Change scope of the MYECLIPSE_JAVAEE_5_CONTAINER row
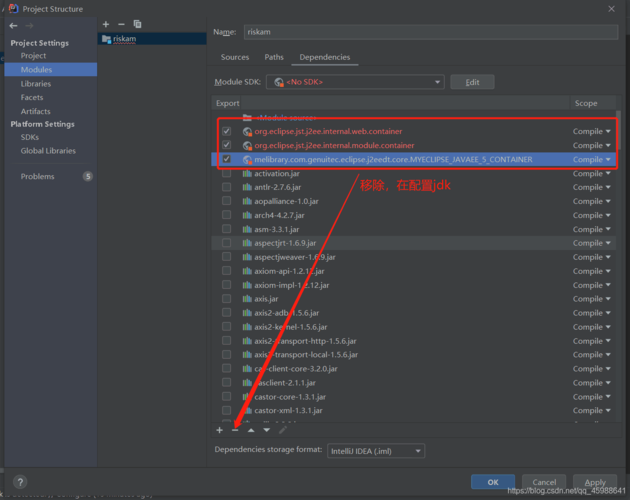The width and height of the screenshot is (630, 500). [x=591, y=160]
